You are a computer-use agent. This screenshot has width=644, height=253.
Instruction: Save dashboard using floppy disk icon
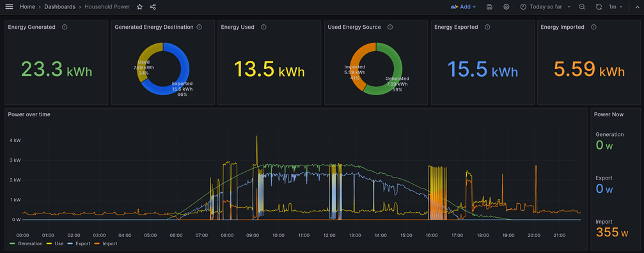(x=489, y=6)
